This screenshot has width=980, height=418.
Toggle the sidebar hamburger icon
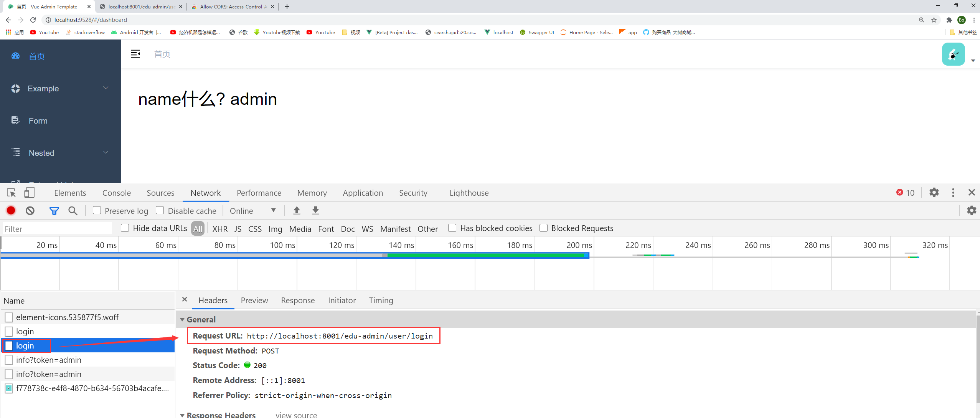click(135, 54)
